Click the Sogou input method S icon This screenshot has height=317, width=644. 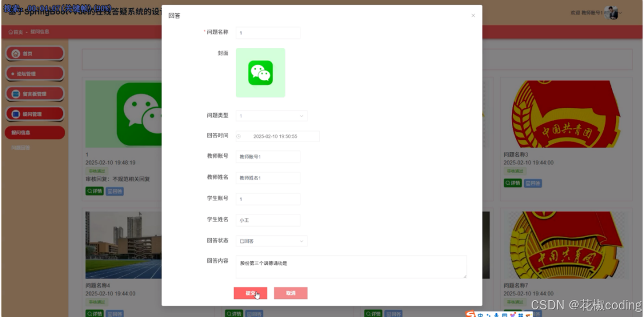(470, 315)
